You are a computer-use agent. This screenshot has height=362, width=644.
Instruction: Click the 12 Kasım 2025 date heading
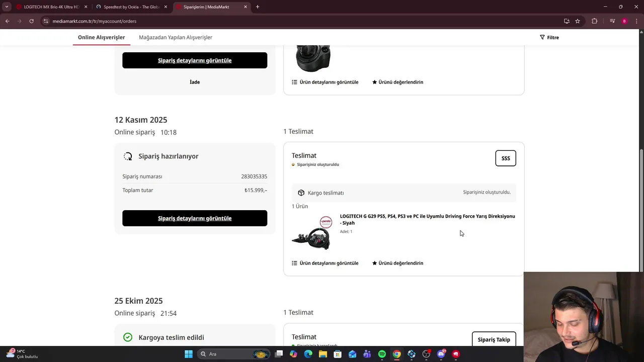click(x=141, y=120)
